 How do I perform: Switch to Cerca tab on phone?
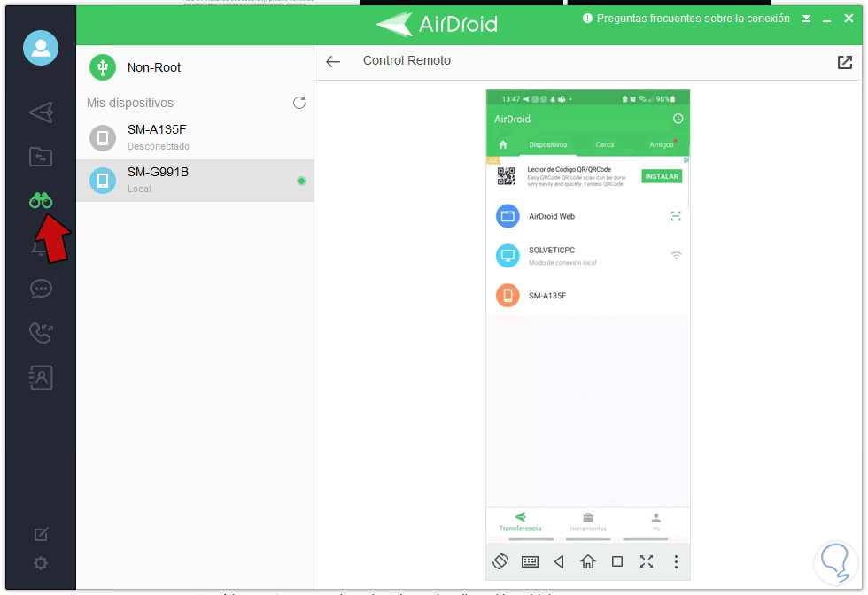click(x=604, y=145)
